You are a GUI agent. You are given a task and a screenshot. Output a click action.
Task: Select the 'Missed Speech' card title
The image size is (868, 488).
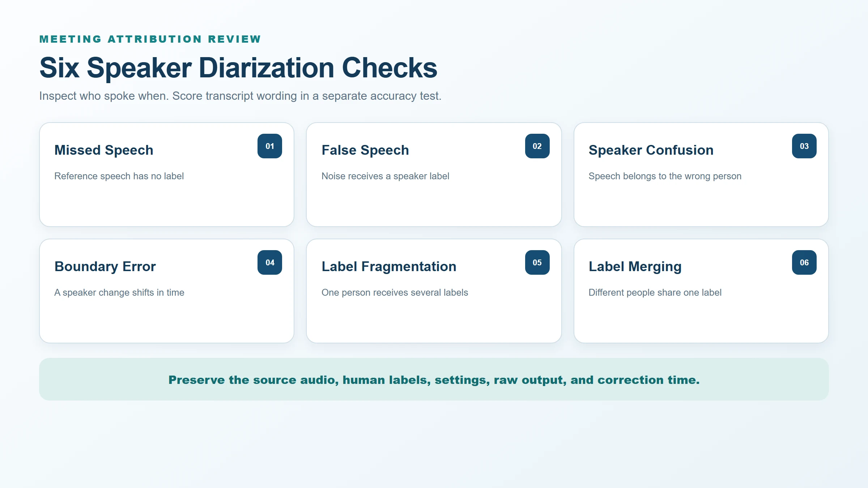pos(104,150)
